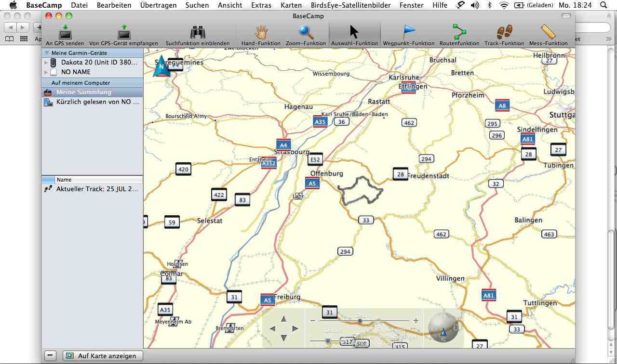Pick the Track-Funktion footprints tool
This screenshot has width=617, height=364.
pyautogui.click(x=504, y=33)
